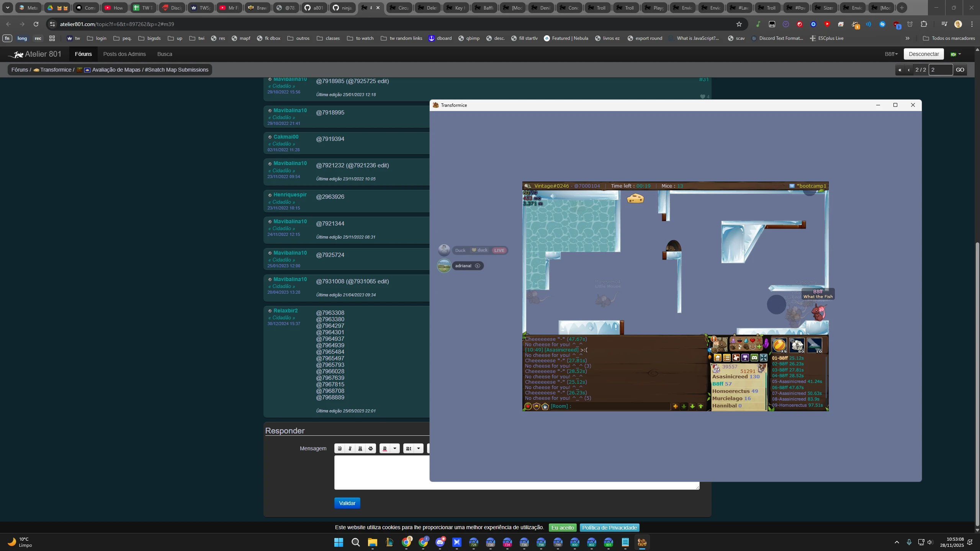Go to the first page double chevron
Image resolution: width=980 pixels, height=551 pixels.
pos(900,70)
